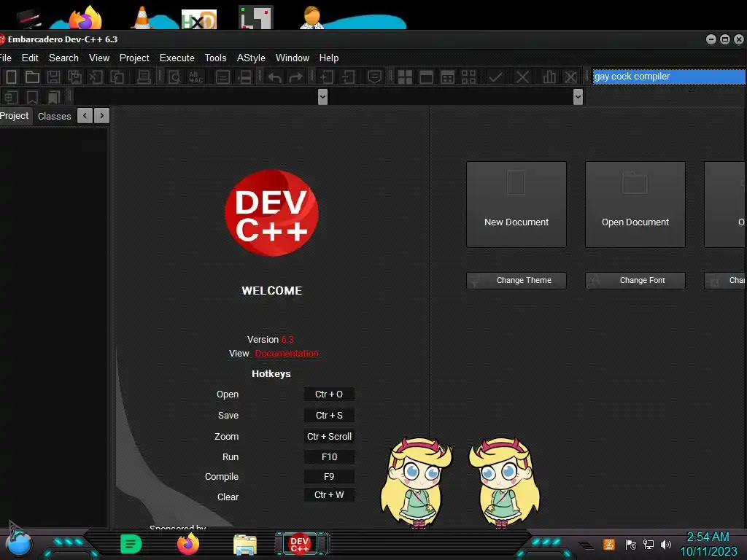The width and height of the screenshot is (747, 560).
Task: Click the red Dev-C++ logo
Action: pos(271,213)
